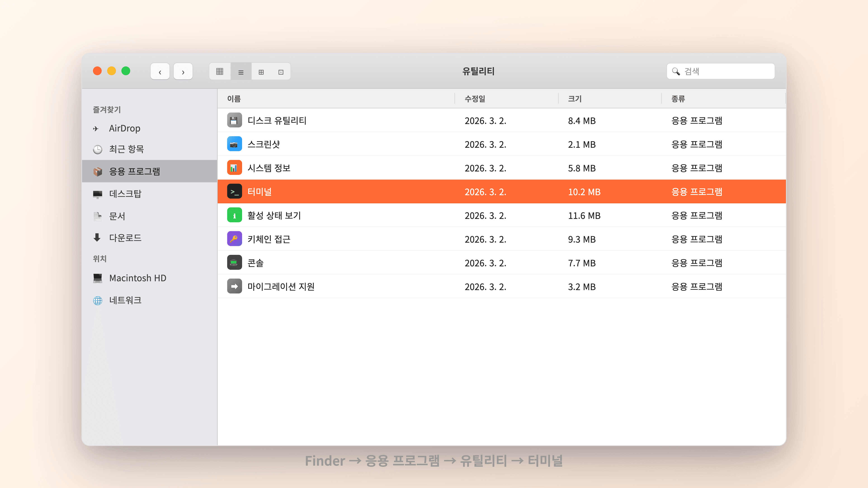Click the 8.4 MB size cell
868x488 pixels.
click(582, 121)
